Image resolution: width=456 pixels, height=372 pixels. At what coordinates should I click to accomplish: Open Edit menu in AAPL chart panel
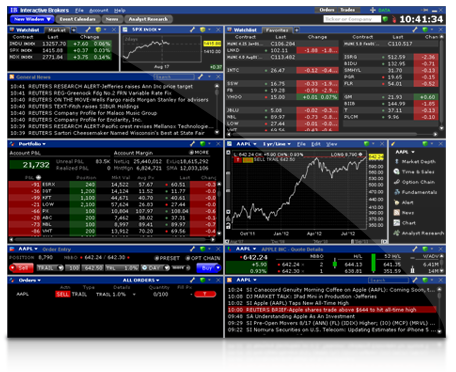pyautogui.click(x=316, y=144)
